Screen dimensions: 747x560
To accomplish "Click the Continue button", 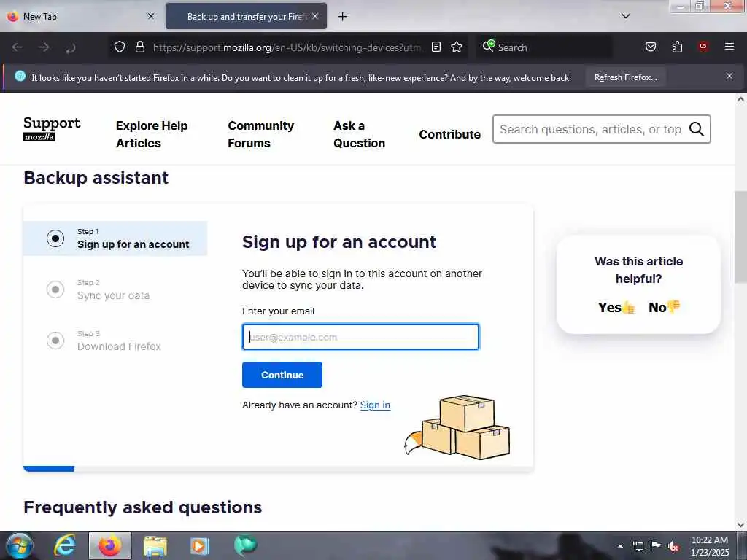I will click(x=282, y=375).
